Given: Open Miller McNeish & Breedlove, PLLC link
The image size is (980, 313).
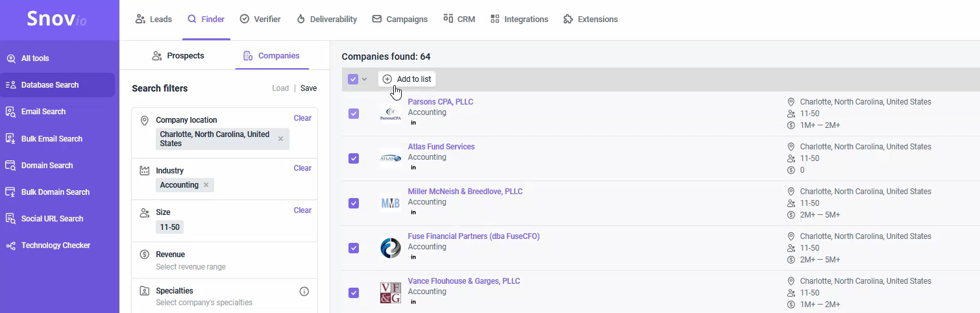Looking at the screenshot, I should 465,192.
